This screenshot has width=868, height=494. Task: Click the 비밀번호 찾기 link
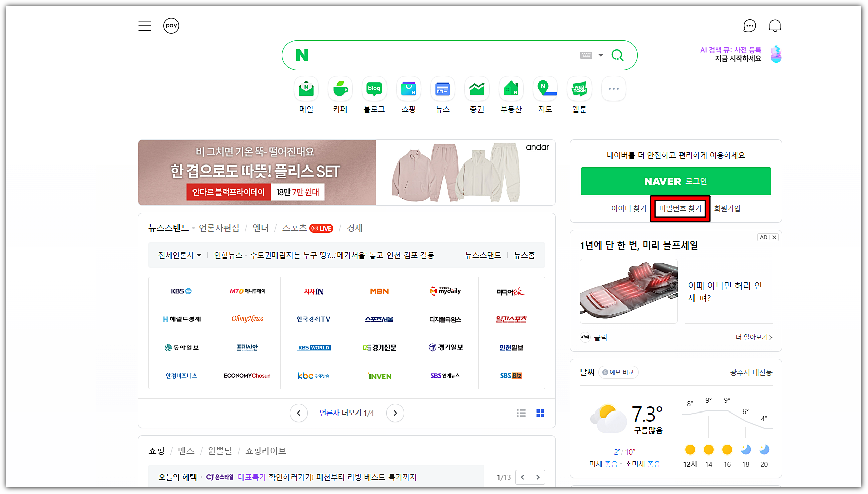click(680, 208)
